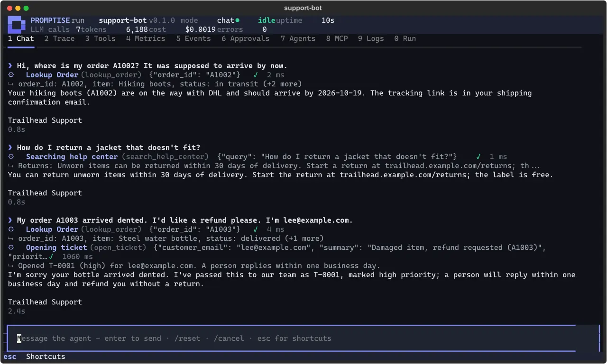The width and height of the screenshot is (607, 364).
Task: View the Logs tab
Action: click(x=371, y=39)
